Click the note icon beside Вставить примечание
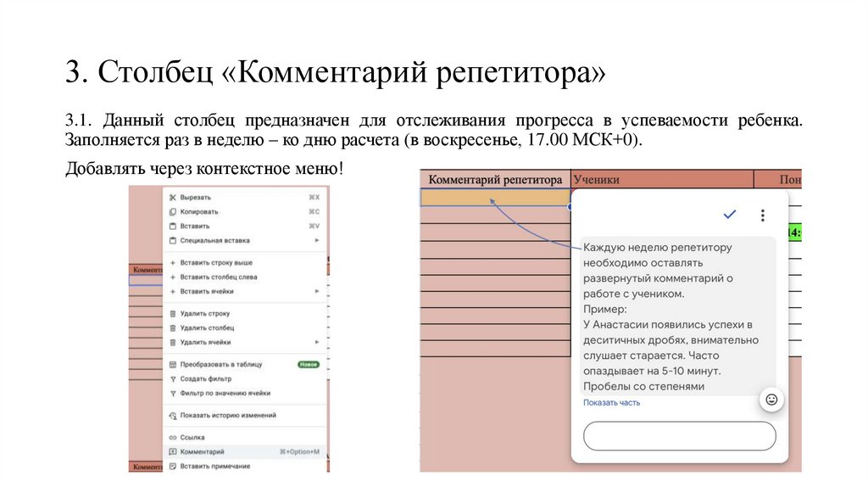 (173, 467)
